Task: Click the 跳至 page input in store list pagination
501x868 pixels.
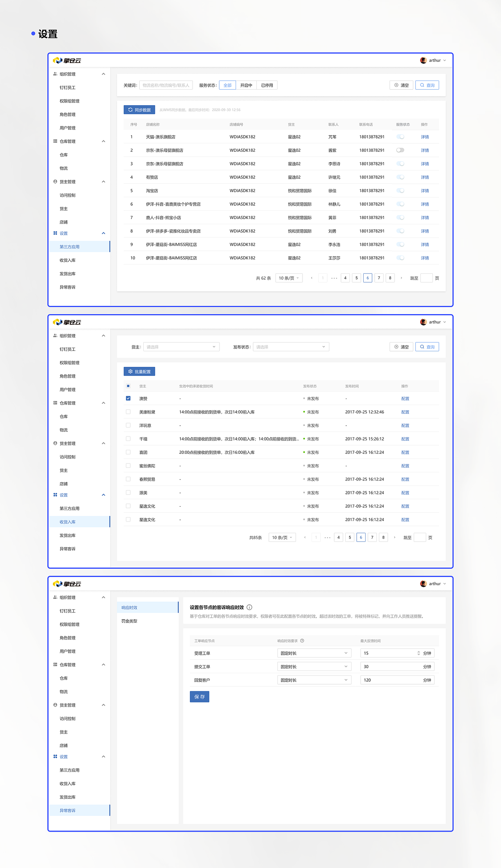Action: [426, 278]
